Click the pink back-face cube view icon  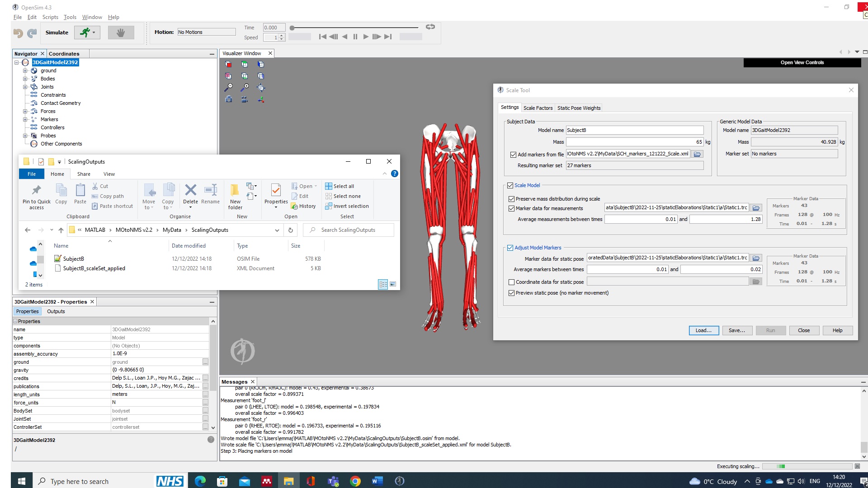coord(228,76)
